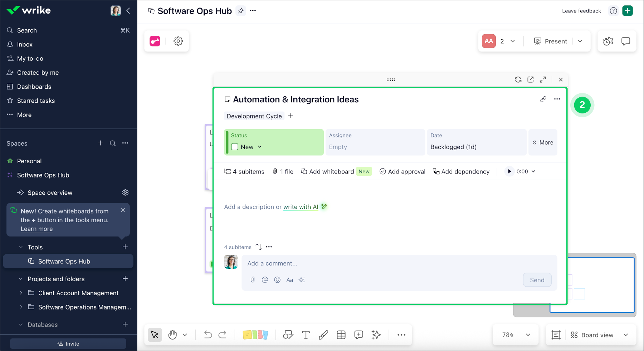Pin Software Ops Hub with the pin icon

pos(241,11)
